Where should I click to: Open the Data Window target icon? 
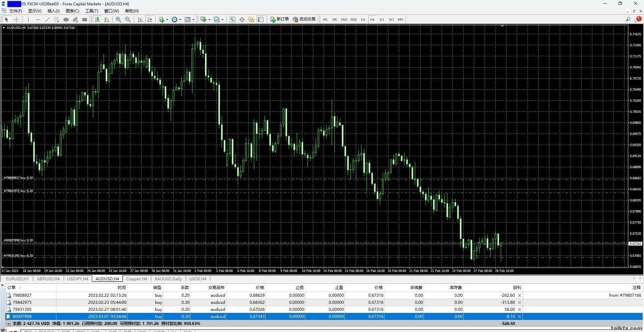242,19
